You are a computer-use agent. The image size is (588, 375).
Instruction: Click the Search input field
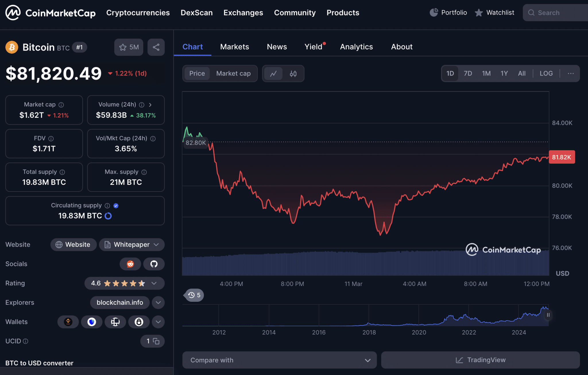point(556,13)
